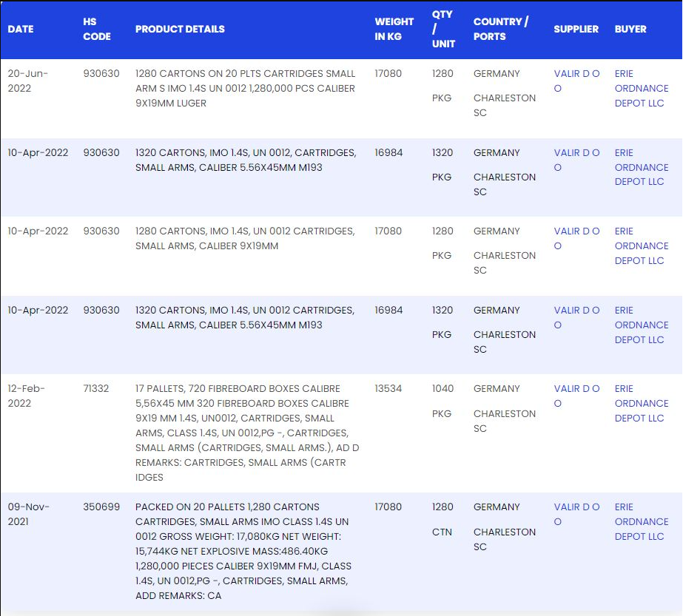The width and height of the screenshot is (683, 616).
Task: Select the COUNTRY / PORTS column header
Action: click(x=501, y=29)
